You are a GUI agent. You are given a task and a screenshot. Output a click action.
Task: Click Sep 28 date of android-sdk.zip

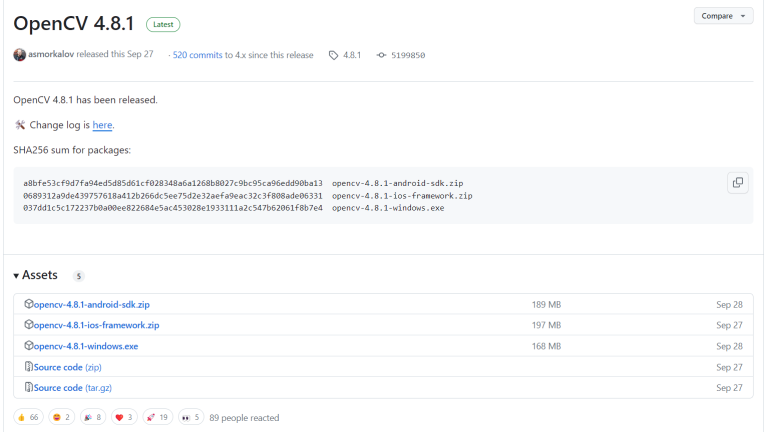click(x=729, y=305)
